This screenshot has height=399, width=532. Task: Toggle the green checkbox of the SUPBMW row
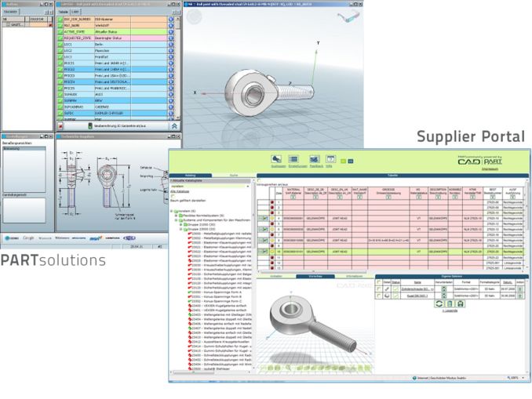click(60, 100)
